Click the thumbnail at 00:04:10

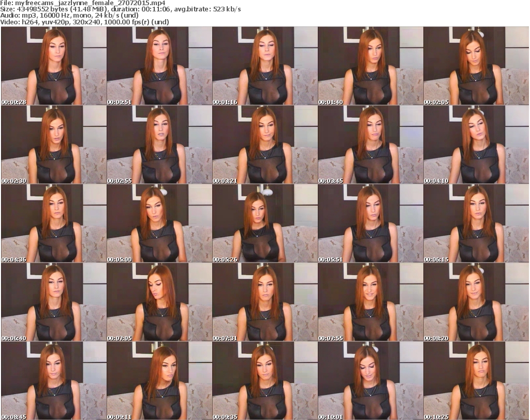476,144
